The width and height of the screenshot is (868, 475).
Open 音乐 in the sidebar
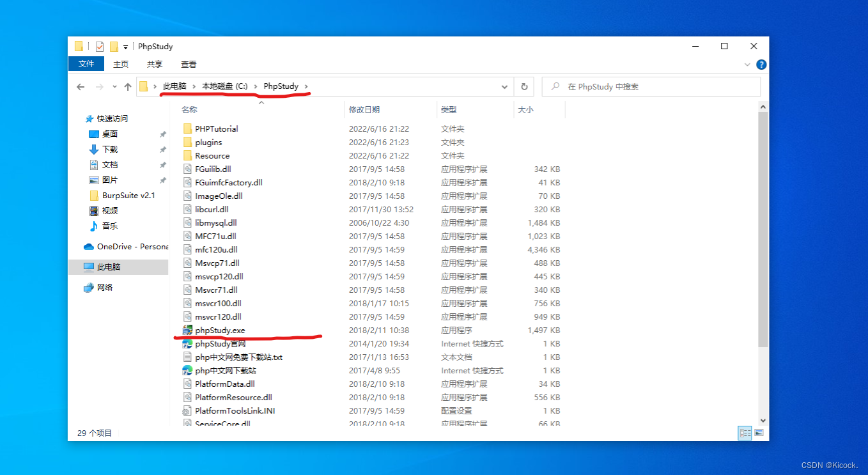pos(110,226)
